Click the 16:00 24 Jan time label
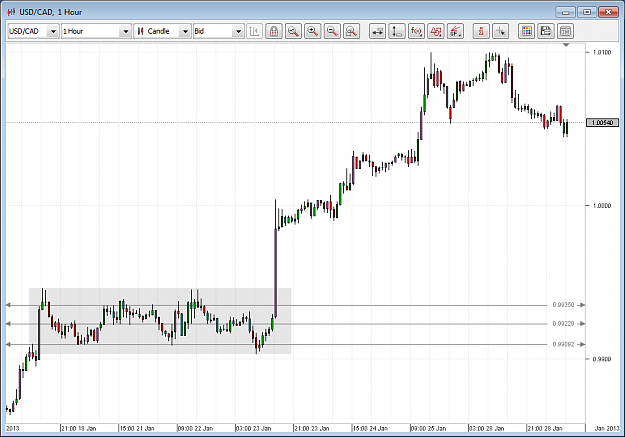Screen dimensions: 625x437 [370, 428]
